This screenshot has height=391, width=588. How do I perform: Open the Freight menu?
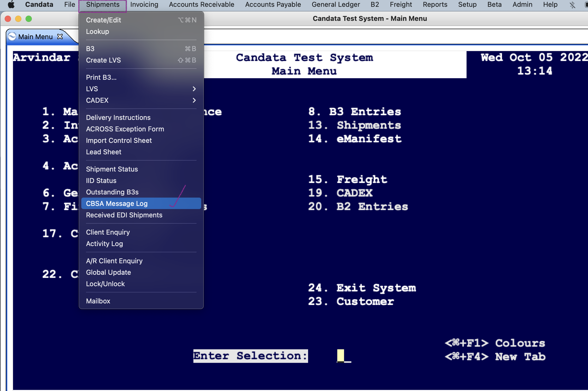pyautogui.click(x=401, y=4)
